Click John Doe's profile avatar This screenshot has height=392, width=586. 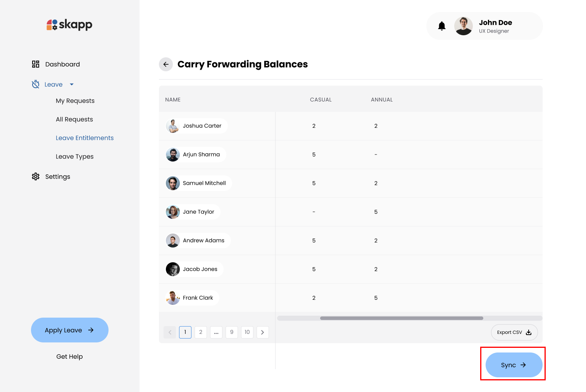click(463, 26)
